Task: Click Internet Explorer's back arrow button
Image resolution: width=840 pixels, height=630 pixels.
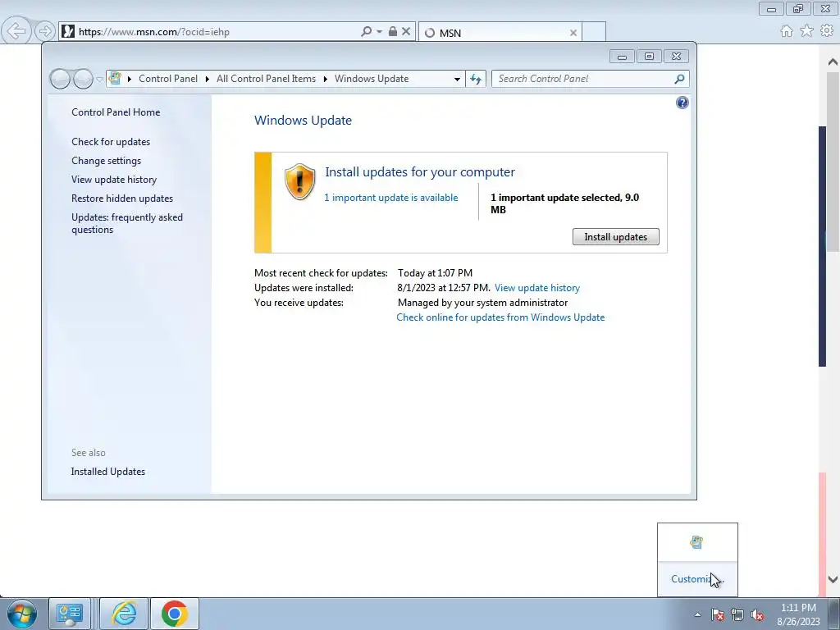Action: 16,31
